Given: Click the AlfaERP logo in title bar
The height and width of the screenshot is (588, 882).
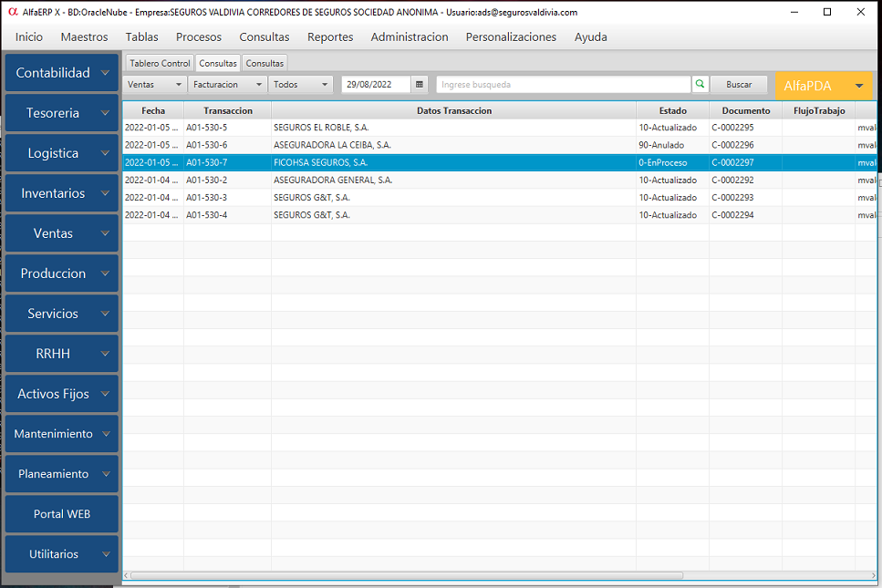Looking at the screenshot, I should (x=12, y=12).
